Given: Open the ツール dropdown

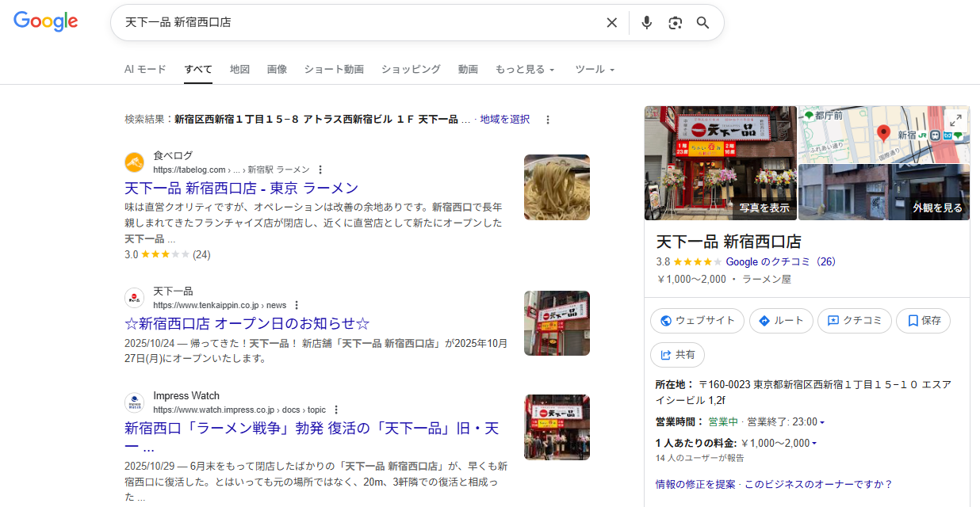Looking at the screenshot, I should (595, 70).
